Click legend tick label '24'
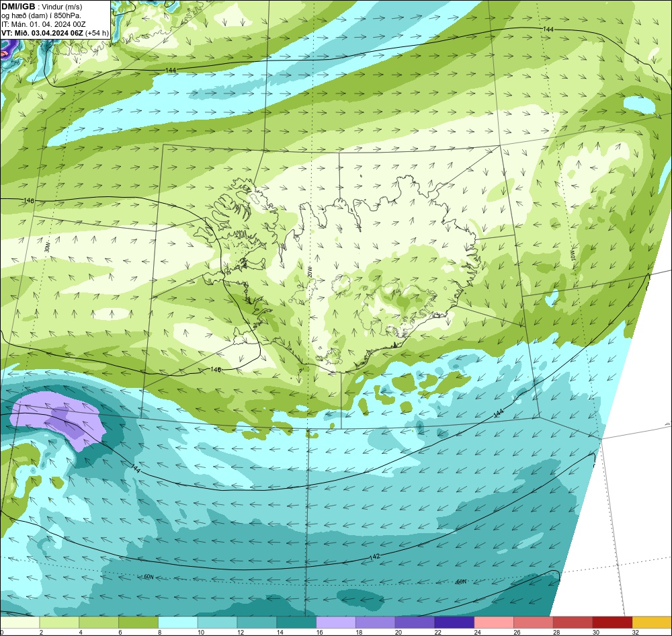Viewport: 672px width, 636px height. 477,632
